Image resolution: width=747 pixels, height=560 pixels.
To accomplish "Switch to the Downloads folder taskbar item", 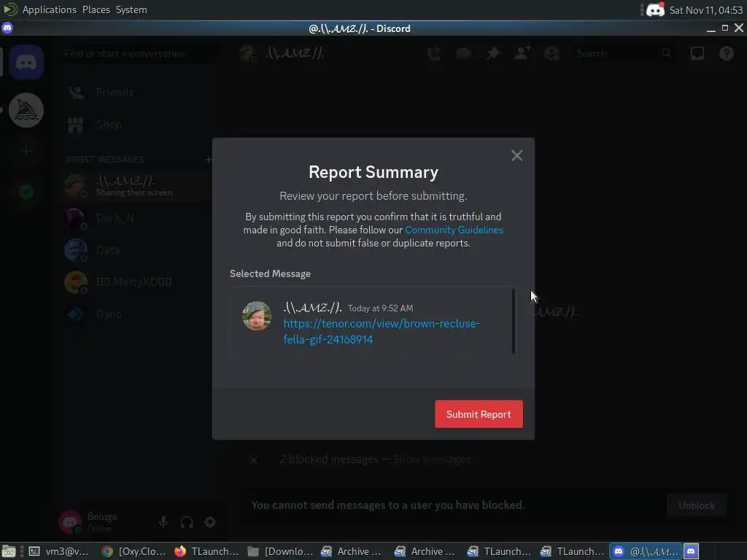I will (x=280, y=551).
